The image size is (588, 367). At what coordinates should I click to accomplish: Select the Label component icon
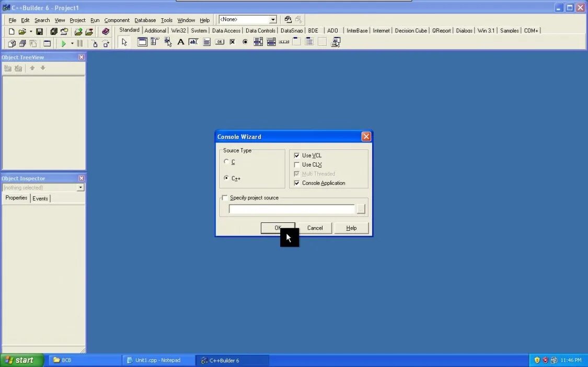(x=181, y=42)
